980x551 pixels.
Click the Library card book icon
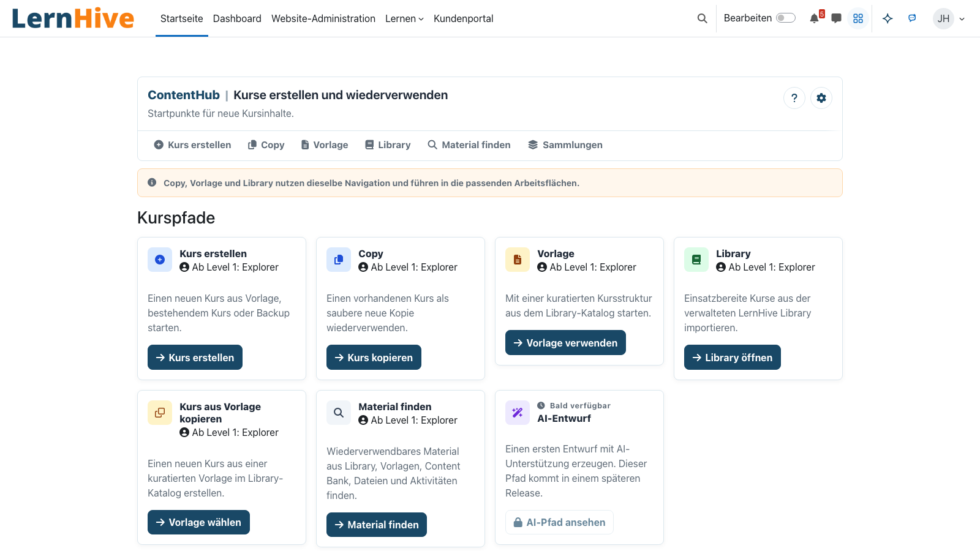tap(696, 260)
